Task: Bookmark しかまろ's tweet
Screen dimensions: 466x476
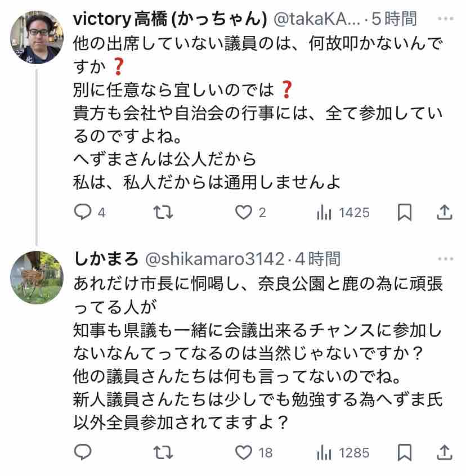Action: click(405, 452)
